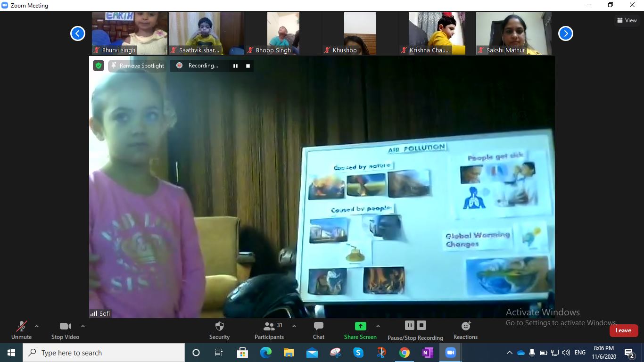The image size is (644, 362).
Task: Stop recording from the top recording indicator
Action: click(248, 66)
